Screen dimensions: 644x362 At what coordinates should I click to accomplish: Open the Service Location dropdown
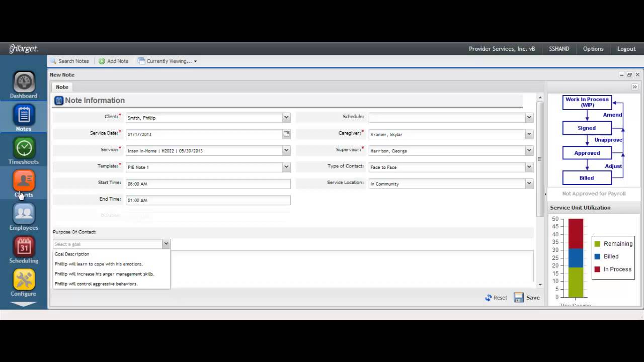[x=529, y=184]
